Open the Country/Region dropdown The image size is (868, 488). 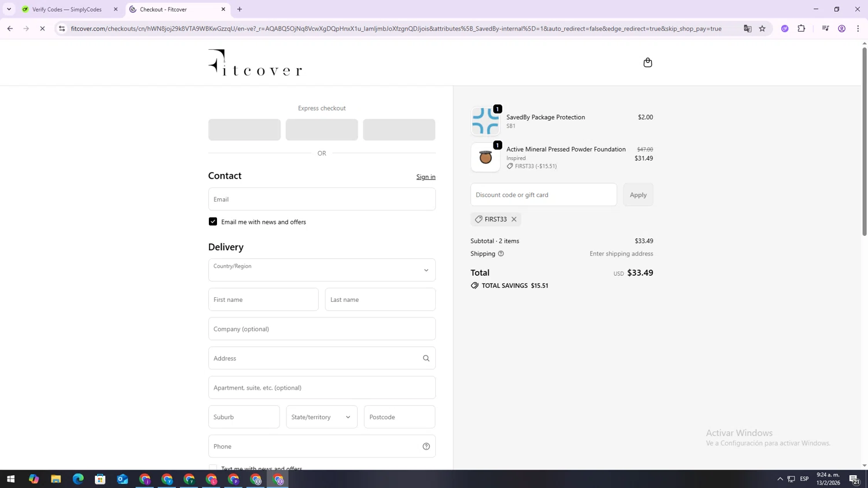tap(322, 270)
